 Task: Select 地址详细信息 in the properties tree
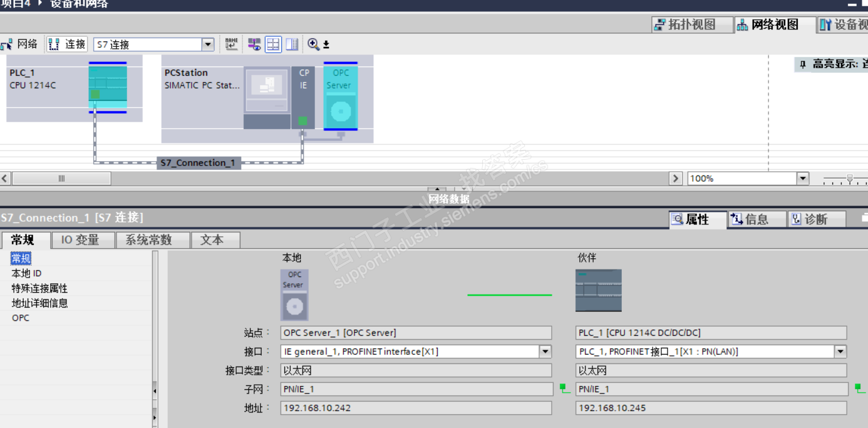click(x=39, y=303)
